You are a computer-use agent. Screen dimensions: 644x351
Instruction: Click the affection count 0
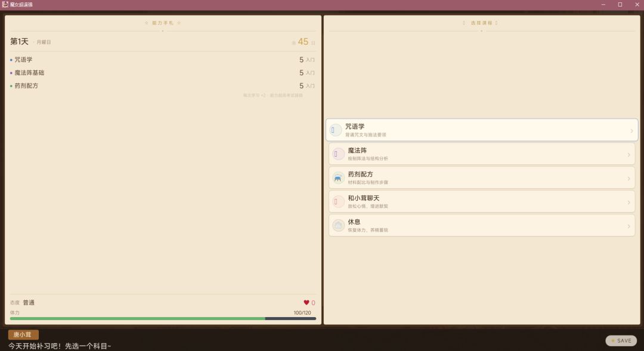[314, 303]
